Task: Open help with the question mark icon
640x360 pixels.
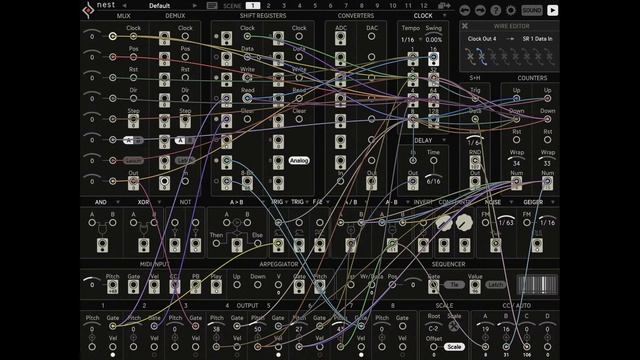Action: point(496,10)
